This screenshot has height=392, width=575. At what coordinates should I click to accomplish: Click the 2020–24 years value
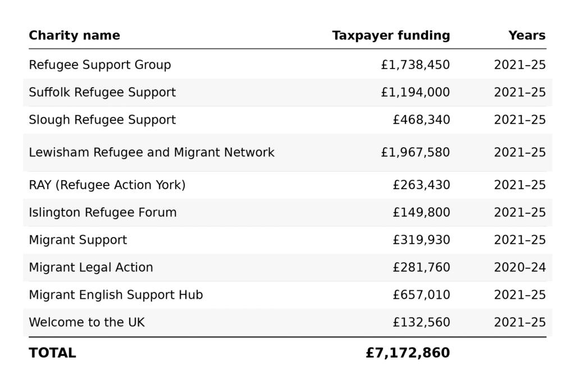pos(519,267)
